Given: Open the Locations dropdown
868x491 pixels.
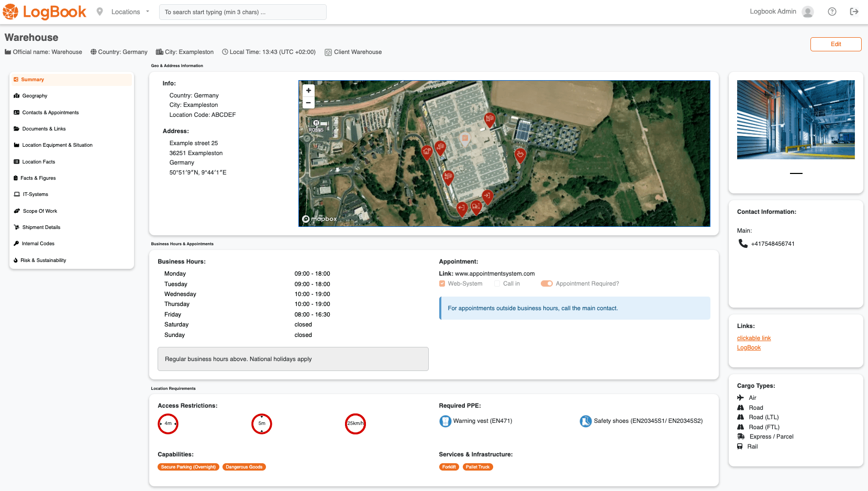Looking at the screenshot, I should pos(130,12).
